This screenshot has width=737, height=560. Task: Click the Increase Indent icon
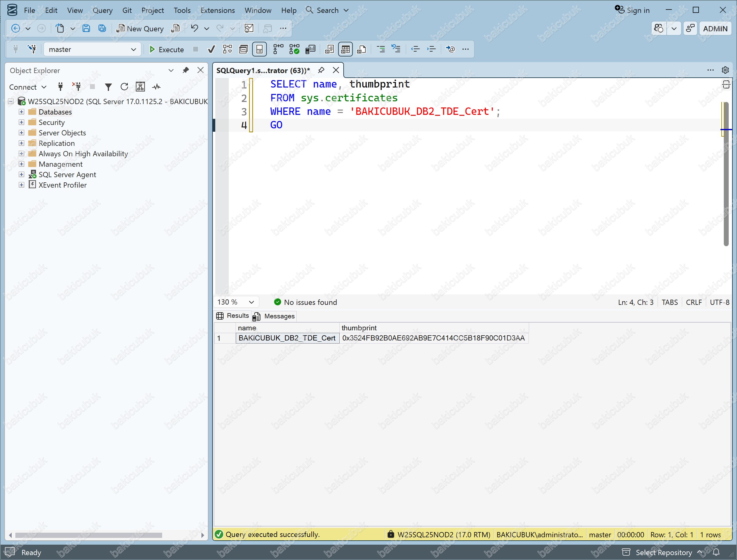[431, 49]
